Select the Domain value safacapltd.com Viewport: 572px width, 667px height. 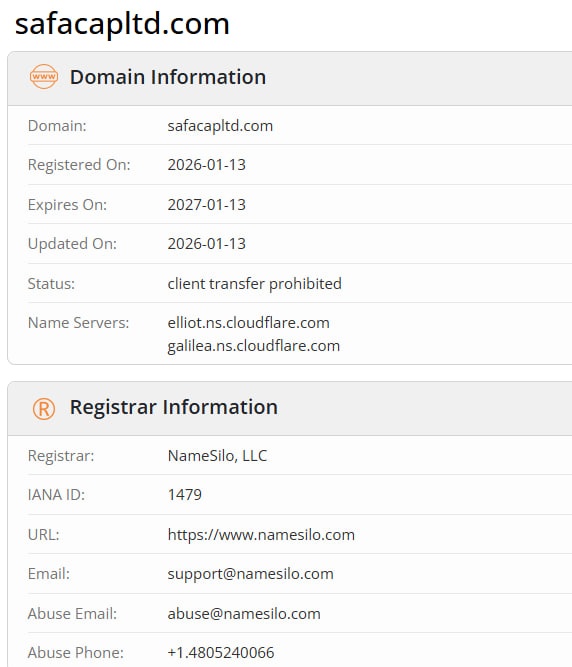coord(220,126)
